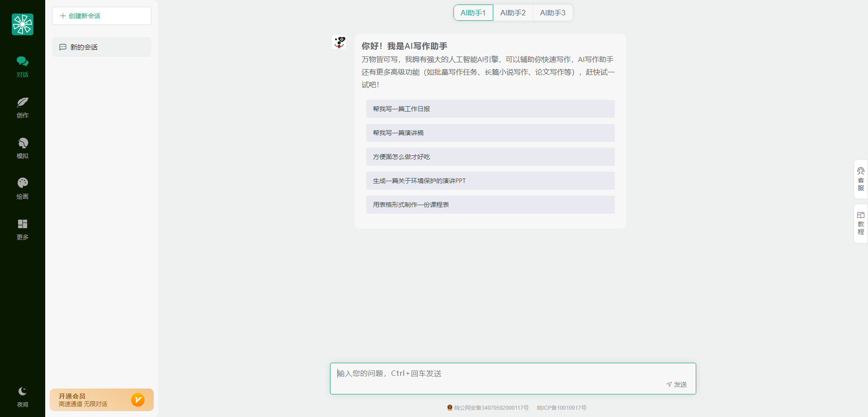868x417 pixels.
Task: Toggle 夜间 night mode
Action: pyautogui.click(x=23, y=396)
